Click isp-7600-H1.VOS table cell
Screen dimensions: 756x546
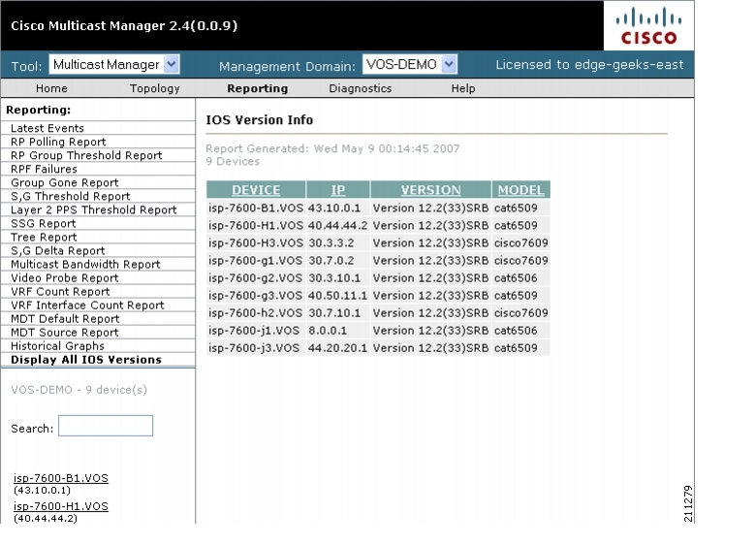click(256, 225)
